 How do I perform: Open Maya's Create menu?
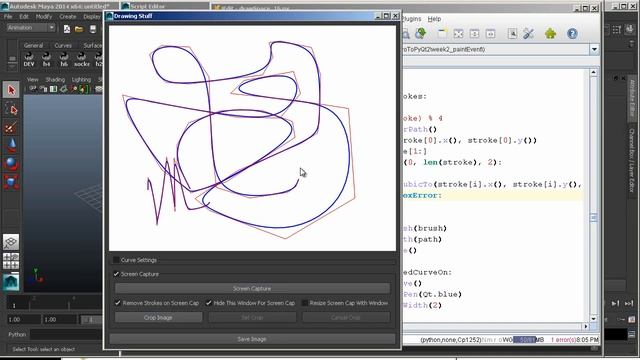point(68,17)
